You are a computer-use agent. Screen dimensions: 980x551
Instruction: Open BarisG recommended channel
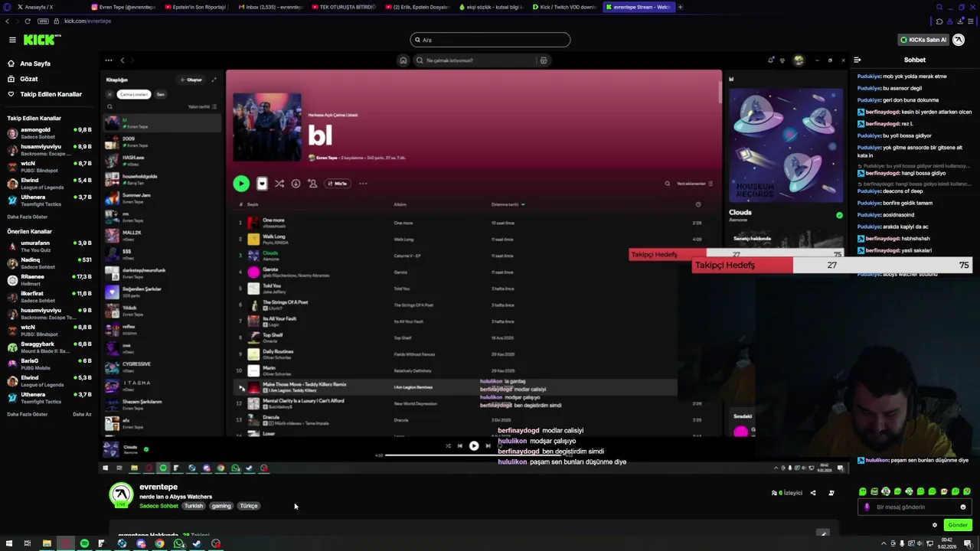tap(49, 364)
